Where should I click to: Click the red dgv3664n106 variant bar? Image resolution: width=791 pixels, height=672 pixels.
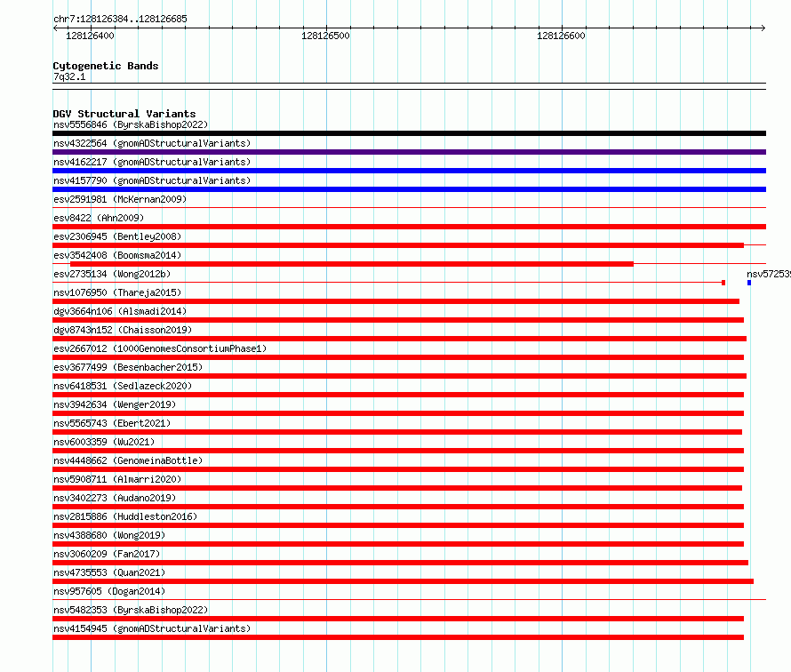398,320
